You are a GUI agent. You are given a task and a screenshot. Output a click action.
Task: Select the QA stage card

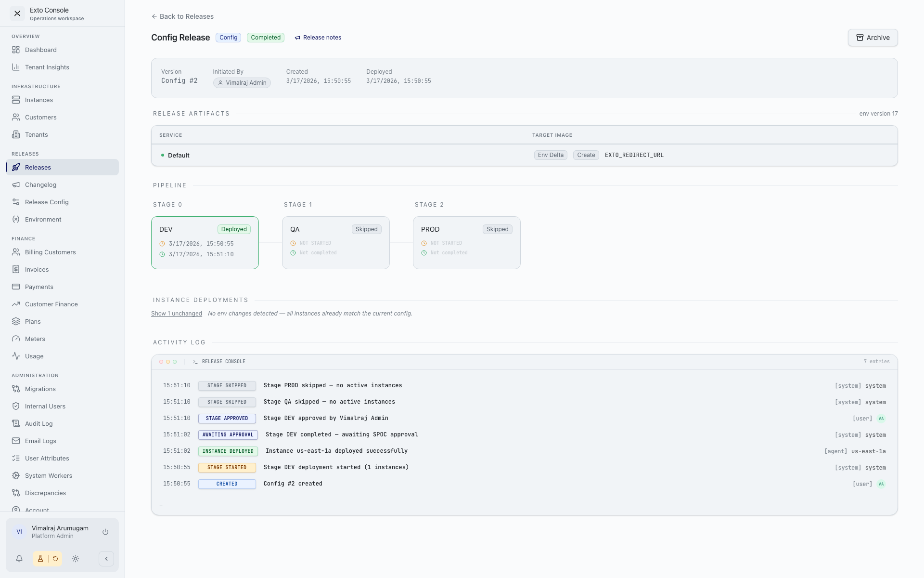click(336, 243)
